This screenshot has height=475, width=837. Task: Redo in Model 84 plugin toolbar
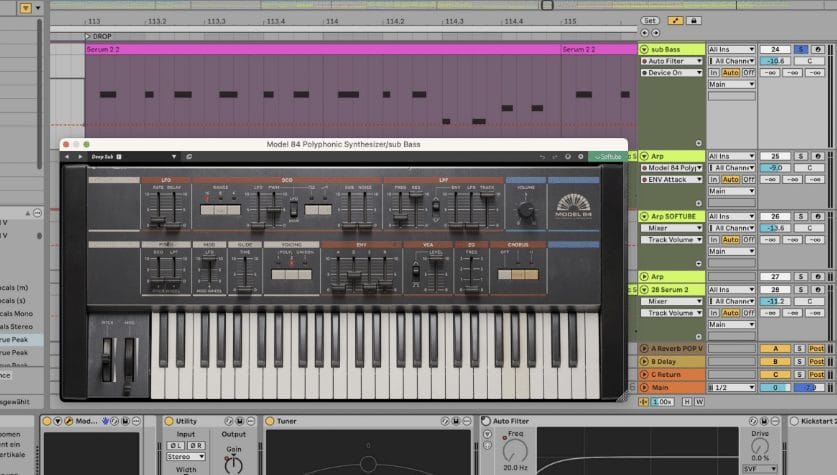pyautogui.click(x=555, y=157)
